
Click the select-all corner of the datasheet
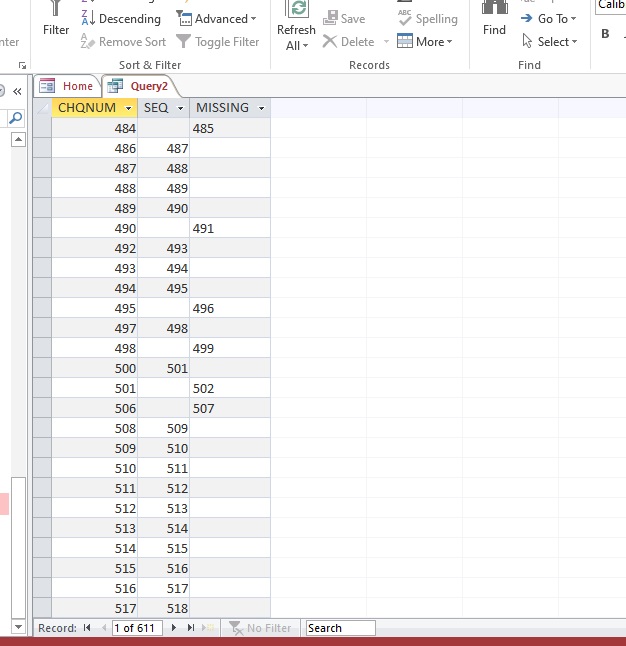point(42,108)
